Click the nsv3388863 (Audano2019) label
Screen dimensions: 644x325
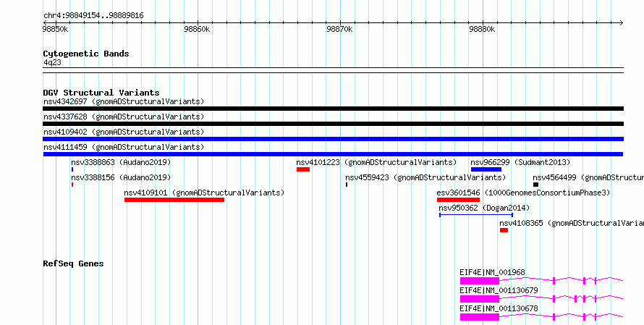tap(121, 162)
